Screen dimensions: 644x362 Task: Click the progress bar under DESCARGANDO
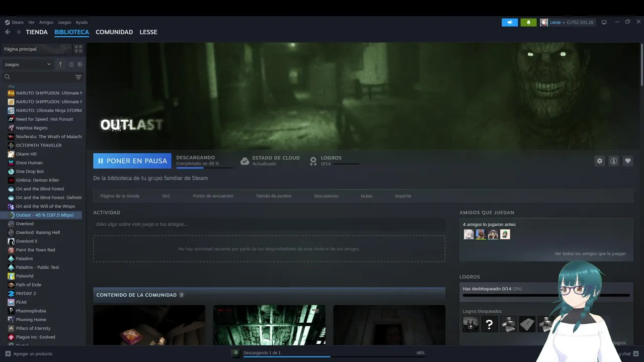[x=205, y=168]
